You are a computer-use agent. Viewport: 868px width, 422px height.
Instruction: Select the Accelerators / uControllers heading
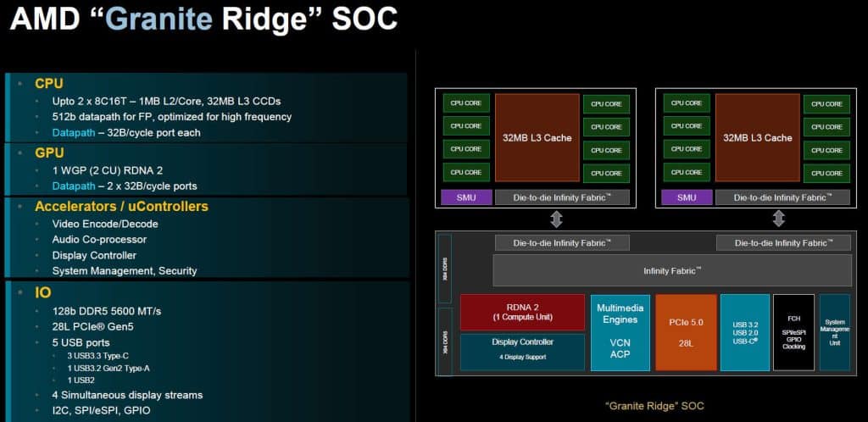pyautogui.click(x=121, y=206)
